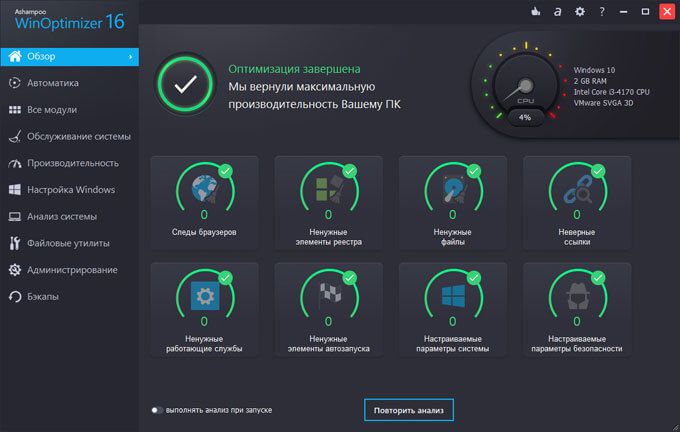Open Ненужные элементы реестра tile icon
This screenshot has height=432, width=680.
click(x=329, y=189)
